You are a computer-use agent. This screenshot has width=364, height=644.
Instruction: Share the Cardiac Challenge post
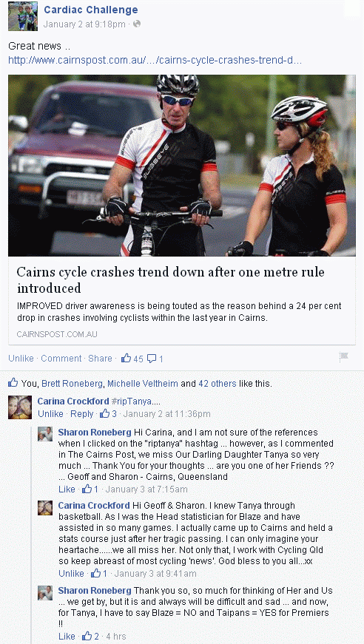coord(100,358)
